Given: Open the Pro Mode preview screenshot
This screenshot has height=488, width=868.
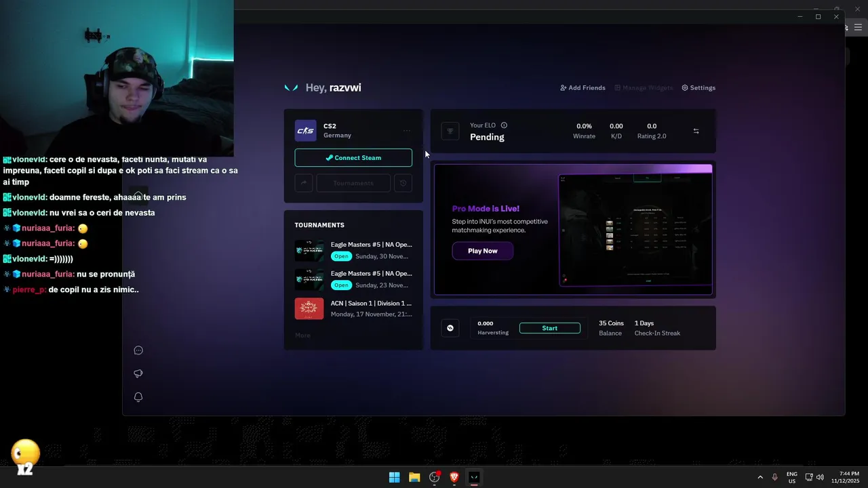Looking at the screenshot, I should [x=635, y=230].
